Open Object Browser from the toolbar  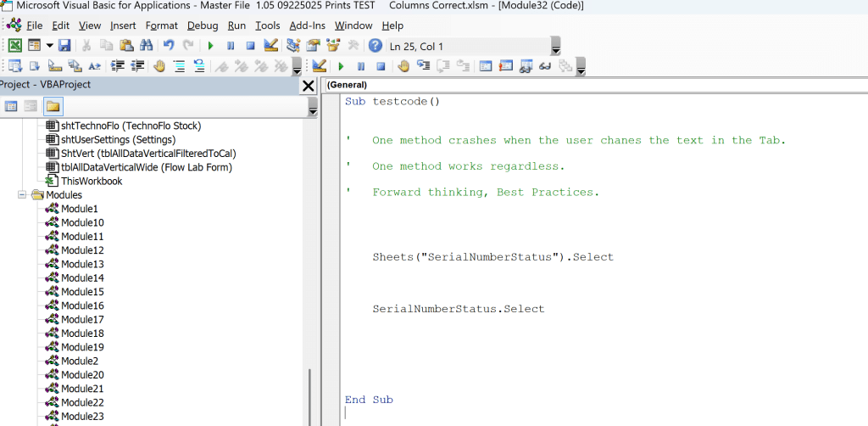332,45
